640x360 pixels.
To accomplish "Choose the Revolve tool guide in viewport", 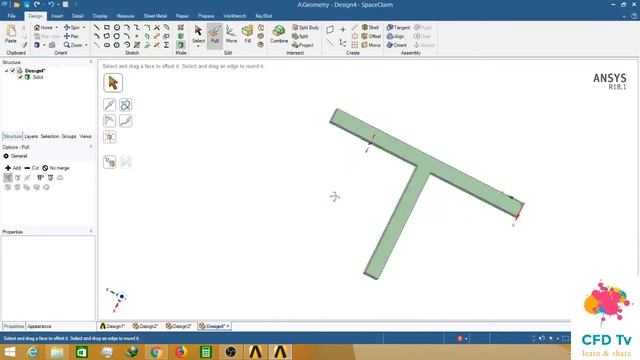I will coord(125,105).
